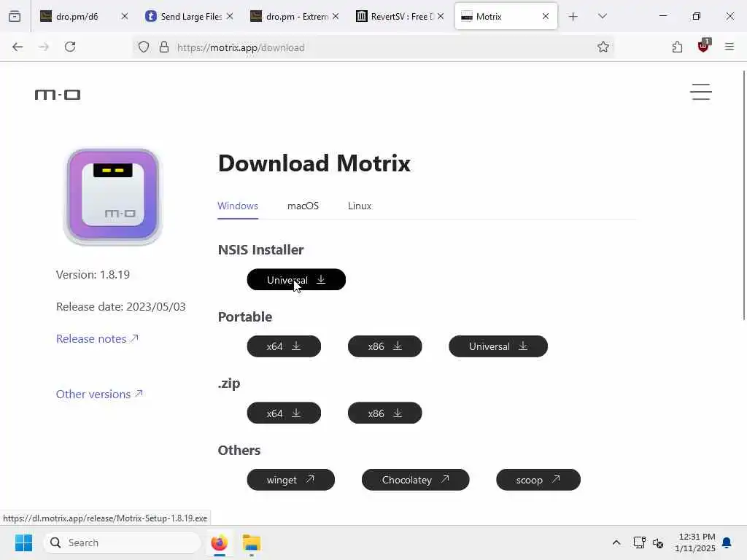Switch to the RevertSV tab
Viewport: 747px width, 560px height.
tap(395, 16)
